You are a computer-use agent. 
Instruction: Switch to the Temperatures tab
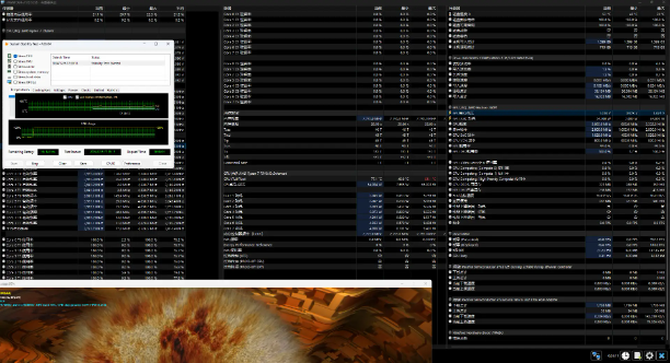point(20,90)
